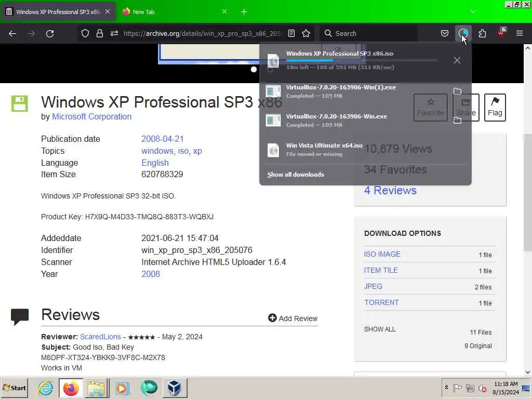Open the windows topic link
This screenshot has width=532, height=399.
tap(157, 151)
